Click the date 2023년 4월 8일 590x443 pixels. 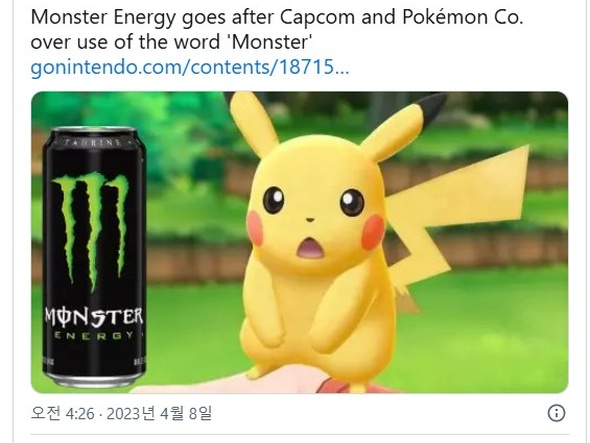[159, 413]
